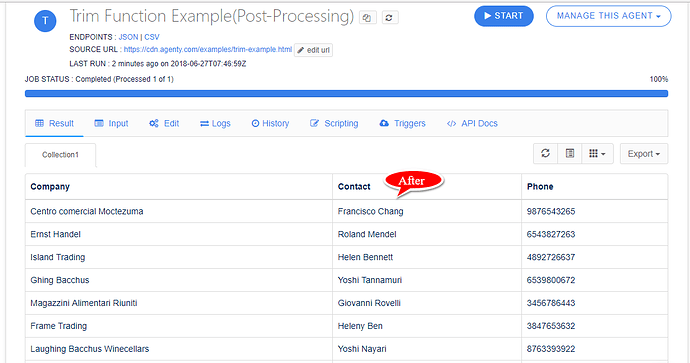Image resolution: width=690 pixels, height=363 pixels.
Task: Open the API Docs tab
Action: (472, 123)
